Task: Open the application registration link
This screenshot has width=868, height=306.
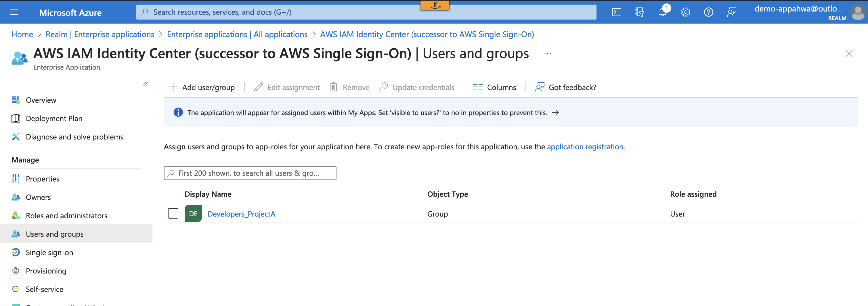Action: point(585,147)
